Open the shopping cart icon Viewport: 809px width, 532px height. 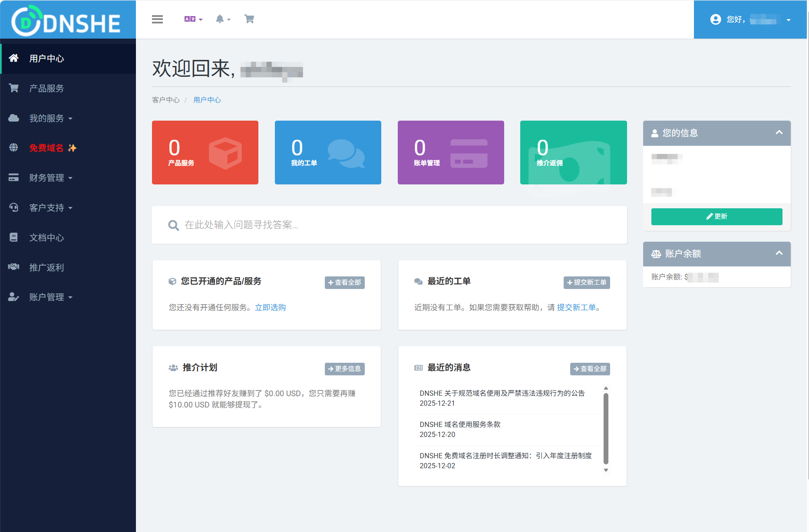249,19
